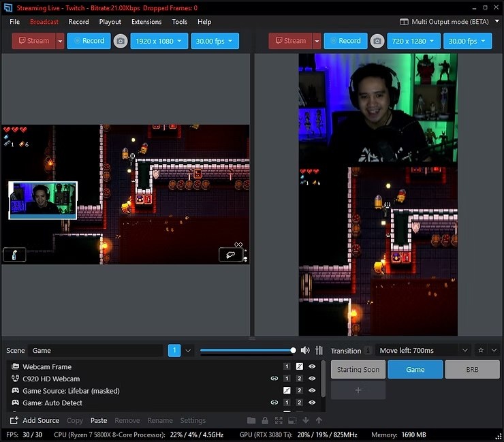Click the gamepad icon of Game: Auto Detect
Screen dimensions: 504x442
click(15, 402)
